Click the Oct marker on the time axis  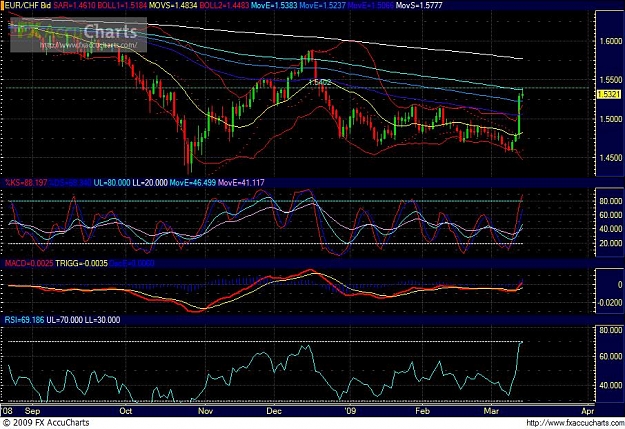click(126, 411)
